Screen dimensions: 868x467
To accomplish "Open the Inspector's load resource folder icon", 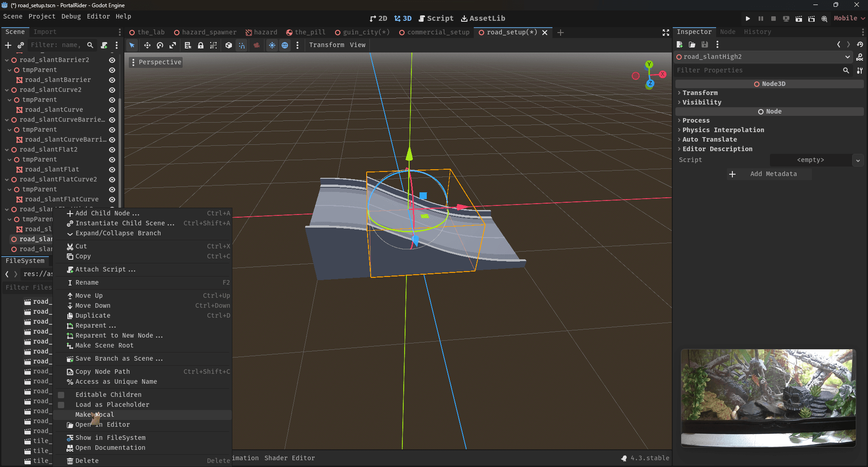I will pos(692,44).
